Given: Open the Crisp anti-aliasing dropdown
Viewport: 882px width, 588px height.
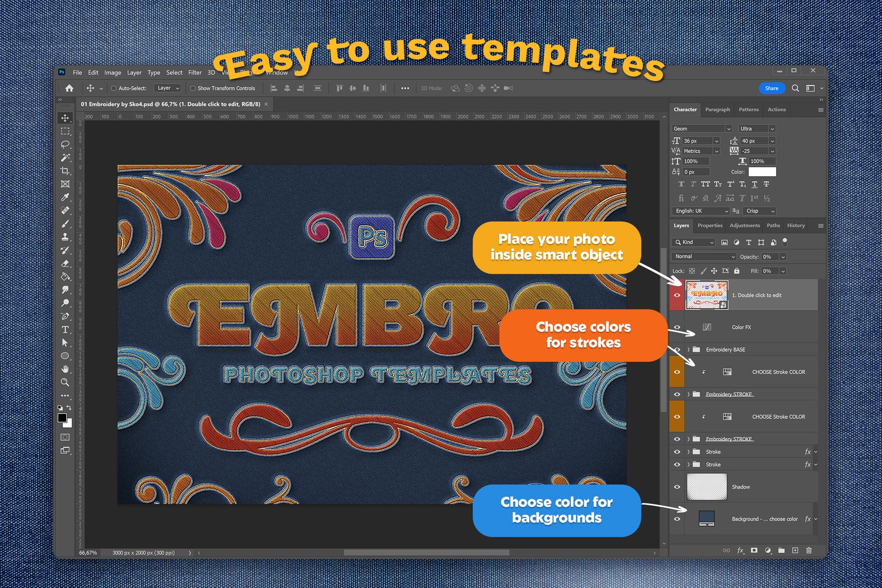Looking at the screenshot, I should point(759,211).
